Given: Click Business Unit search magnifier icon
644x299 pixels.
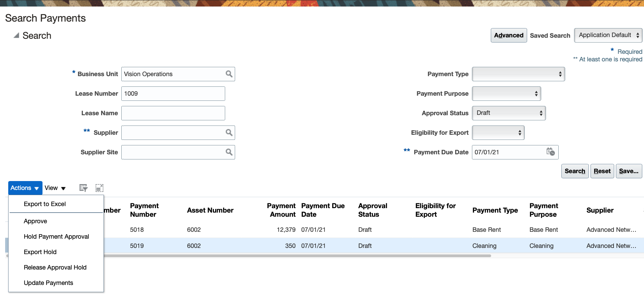Looking at the screenshot, I should tap(229, 74).
